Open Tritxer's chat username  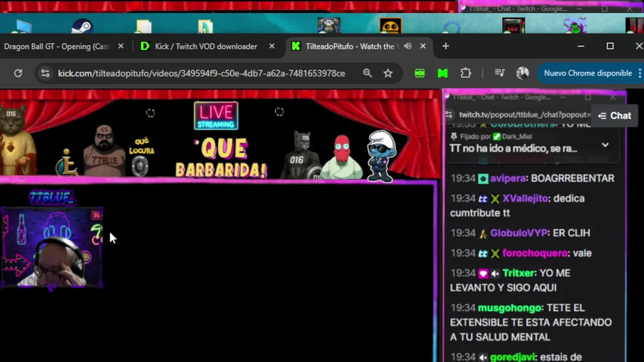pyautogui.click(x=518, y=273)
